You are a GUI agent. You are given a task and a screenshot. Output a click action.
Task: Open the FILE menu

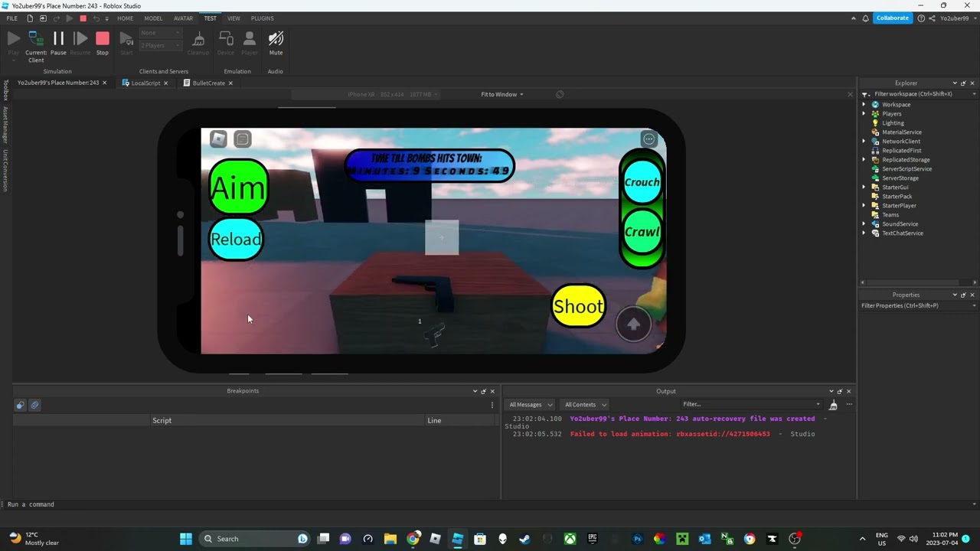(11, 18)
